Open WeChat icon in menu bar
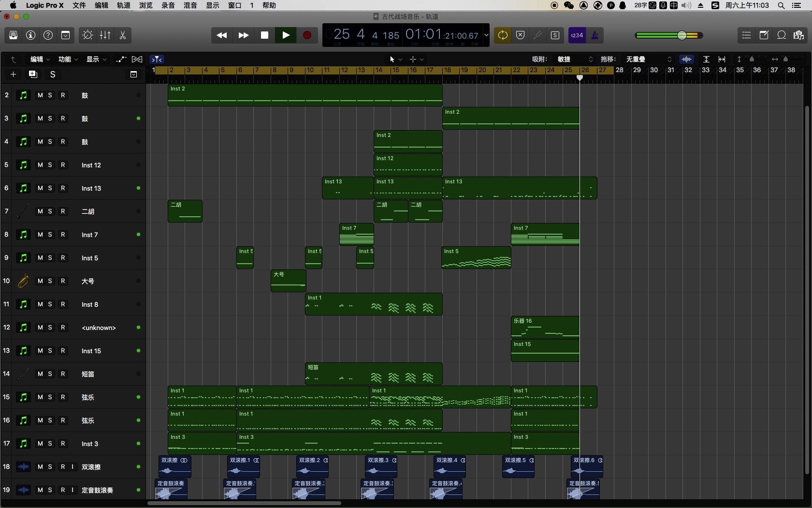812x508 pixels. (x=569, y=5)
